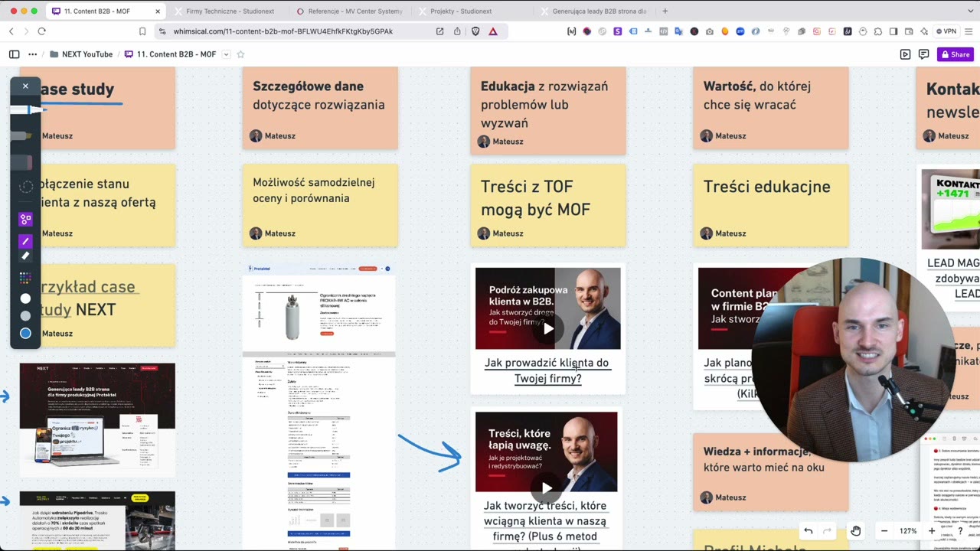This screenshot has height=551, width=980.
Task: Select the Szczegółowe dane dotyczące rozwiązania card
Action: (320, 108)
